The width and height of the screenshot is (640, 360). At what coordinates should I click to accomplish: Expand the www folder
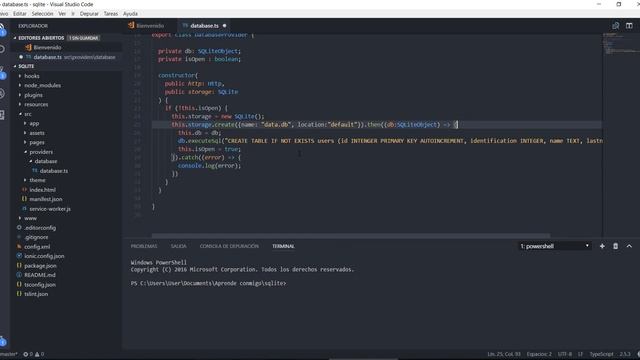[30, 218]
